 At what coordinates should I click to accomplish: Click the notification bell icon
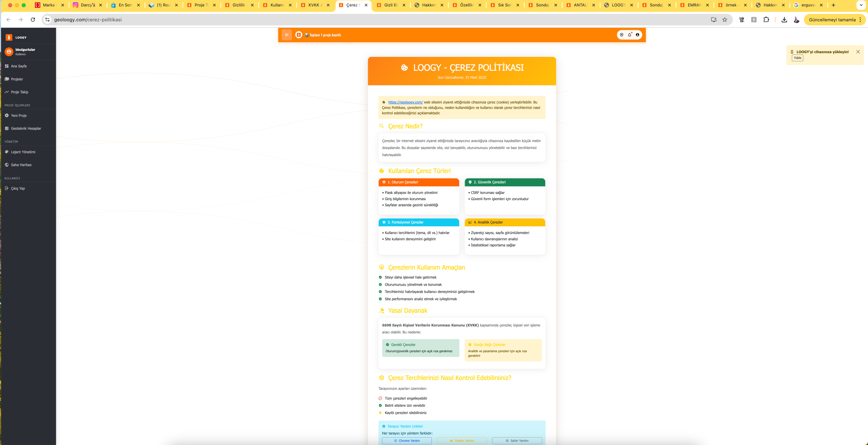pyautogui.click(x=630, y=35)
